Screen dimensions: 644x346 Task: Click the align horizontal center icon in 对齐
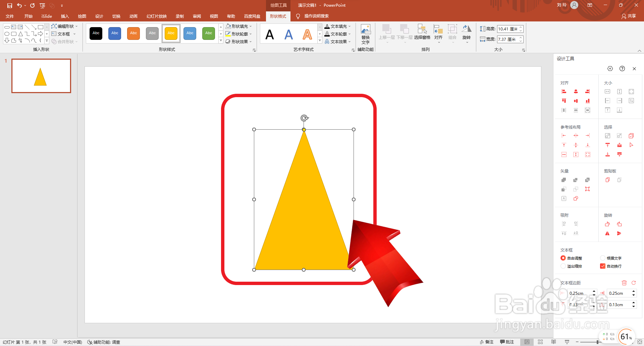(576, 91)
